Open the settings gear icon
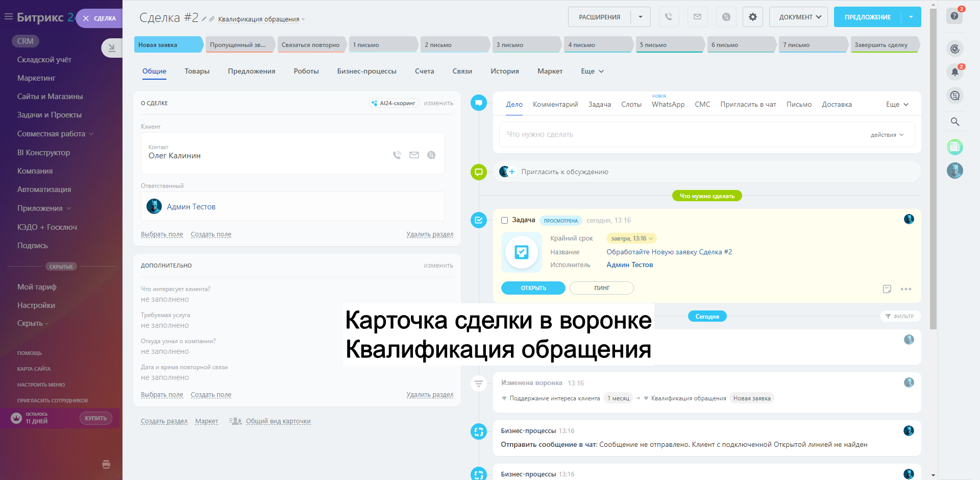This screenshot has width=980, height=480. click(752, 17)
